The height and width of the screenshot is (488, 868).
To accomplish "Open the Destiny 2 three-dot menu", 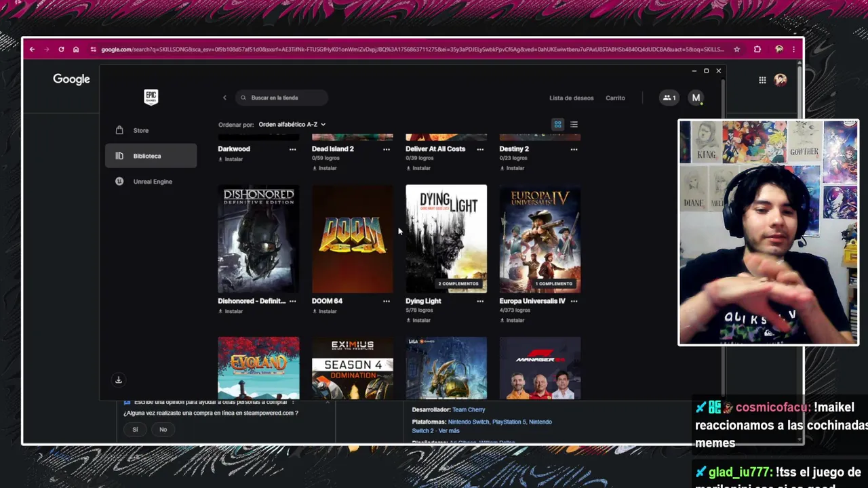I will click(x=574, y=149).
